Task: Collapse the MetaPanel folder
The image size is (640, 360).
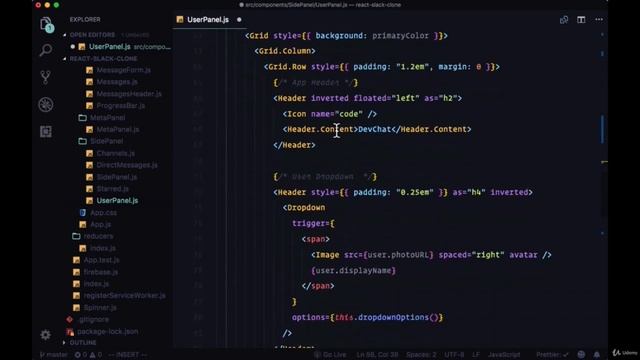Action: pyautogui.click(x=107, y=118)
